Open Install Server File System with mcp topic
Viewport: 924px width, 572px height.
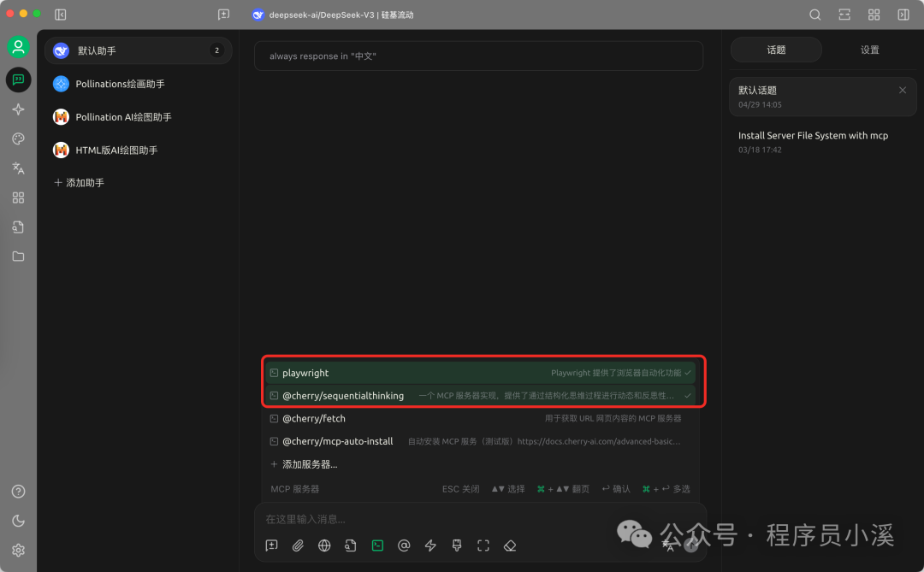pos(823,141)
